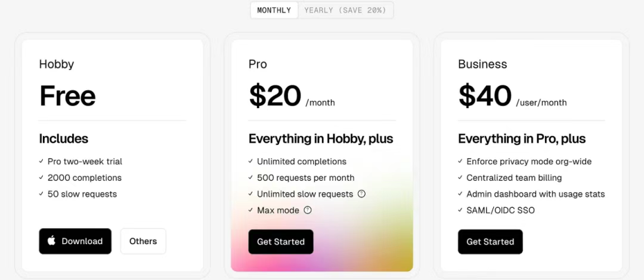Open the Others download options
Screen dimensions: 644x280
click(x=143, y=241)
